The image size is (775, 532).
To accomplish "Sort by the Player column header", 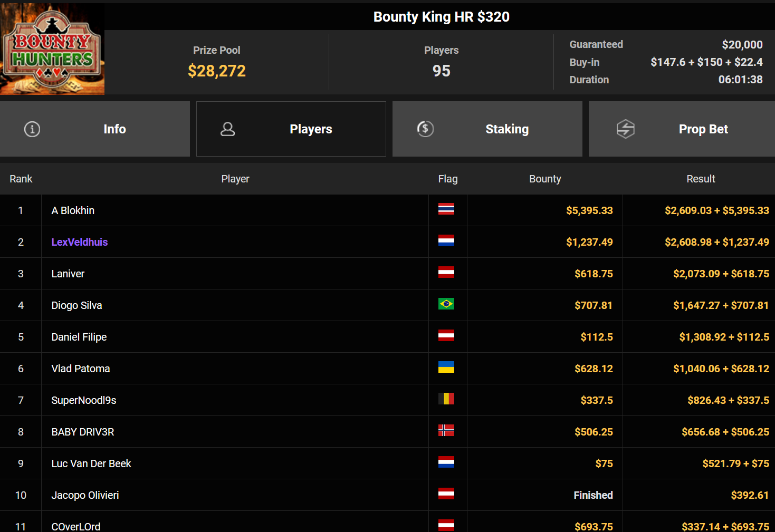I will 235,179.
